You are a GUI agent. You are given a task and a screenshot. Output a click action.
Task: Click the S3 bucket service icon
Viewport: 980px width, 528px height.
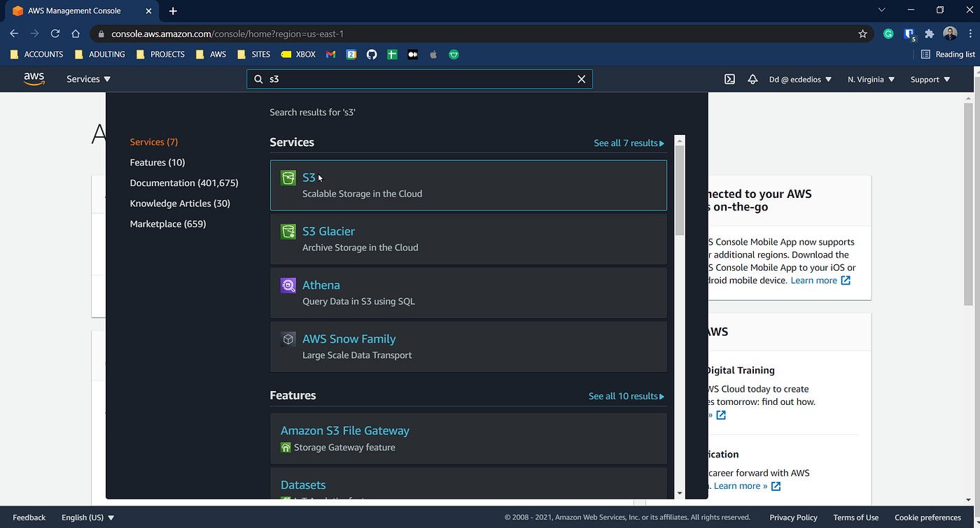point(288,178)
